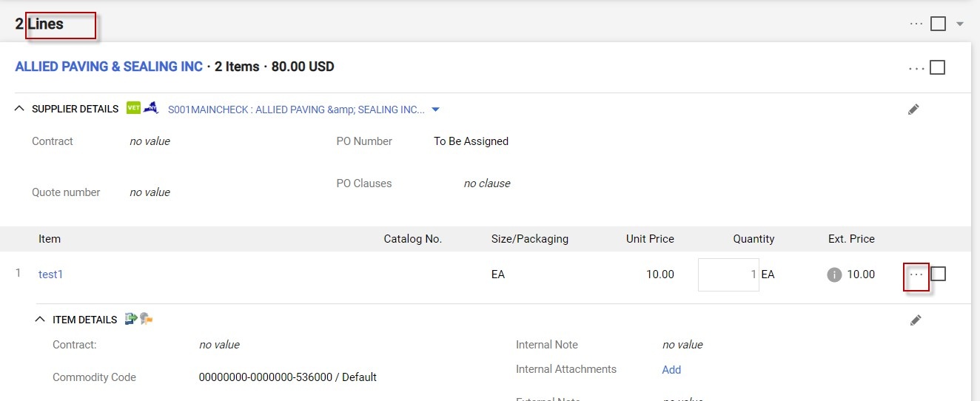This screenshot has width=980, height=401.
Task: Collapse the SUPPLIER DETAILS section
Action: click(19, 109)
